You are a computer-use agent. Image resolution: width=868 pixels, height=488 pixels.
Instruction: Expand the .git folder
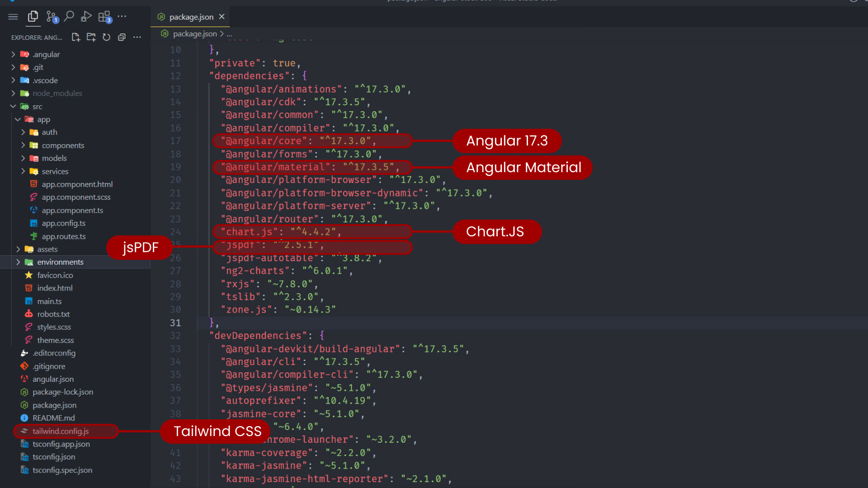pyautogui.click(x=75, y=67)
